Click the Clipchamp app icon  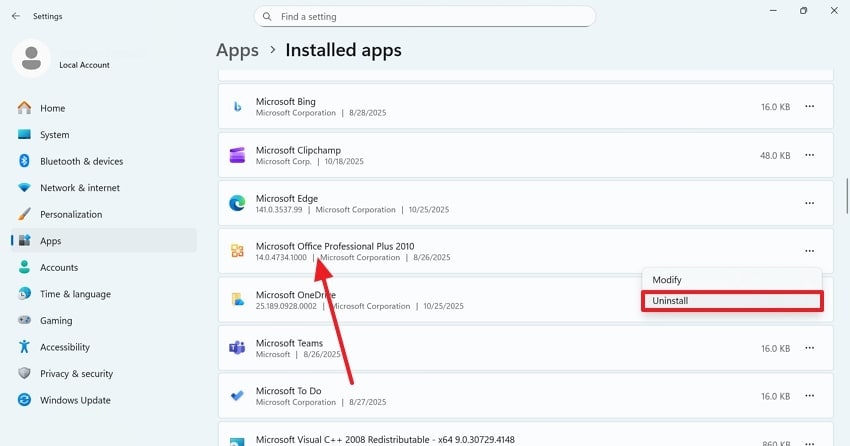[237, 155]
